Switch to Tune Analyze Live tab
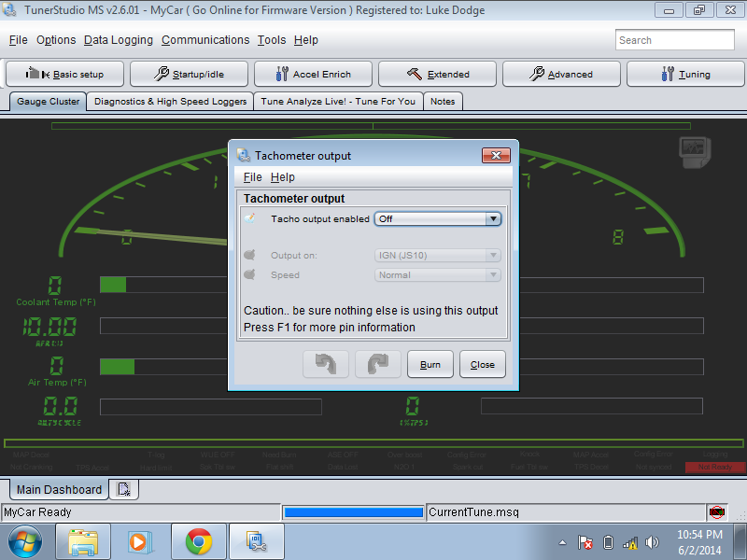The image size is (747, 560). click(338, 102)
